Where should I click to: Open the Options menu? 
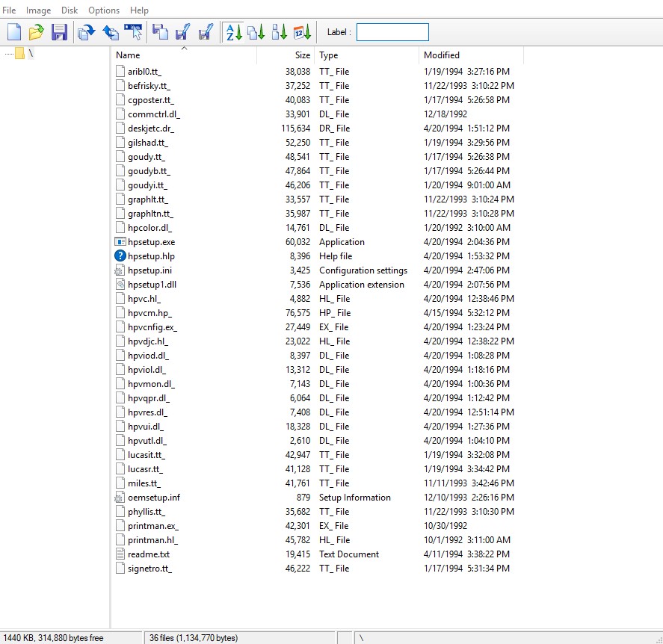pyautogui.click(x=104, y=10)
